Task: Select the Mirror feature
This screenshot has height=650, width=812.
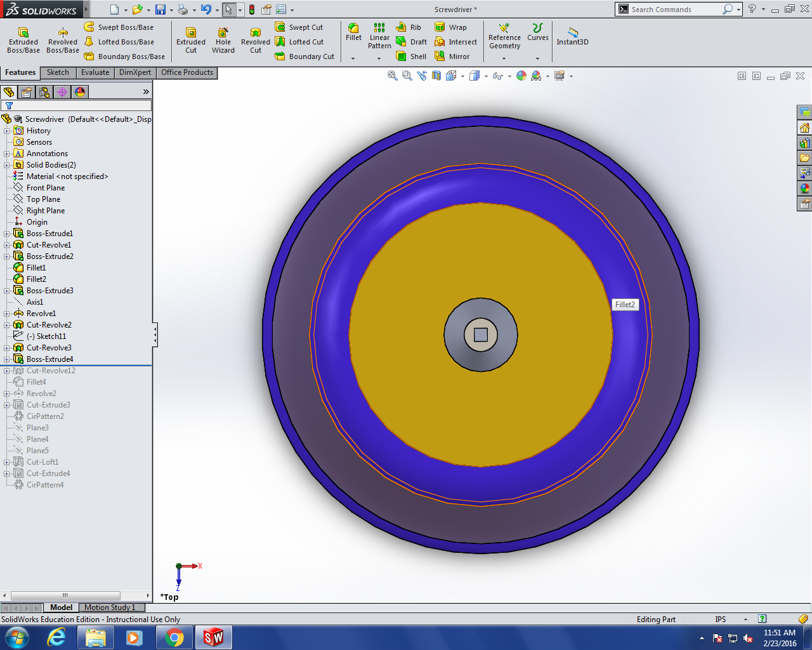Action: pyautogui.click(x=452, y=56)
